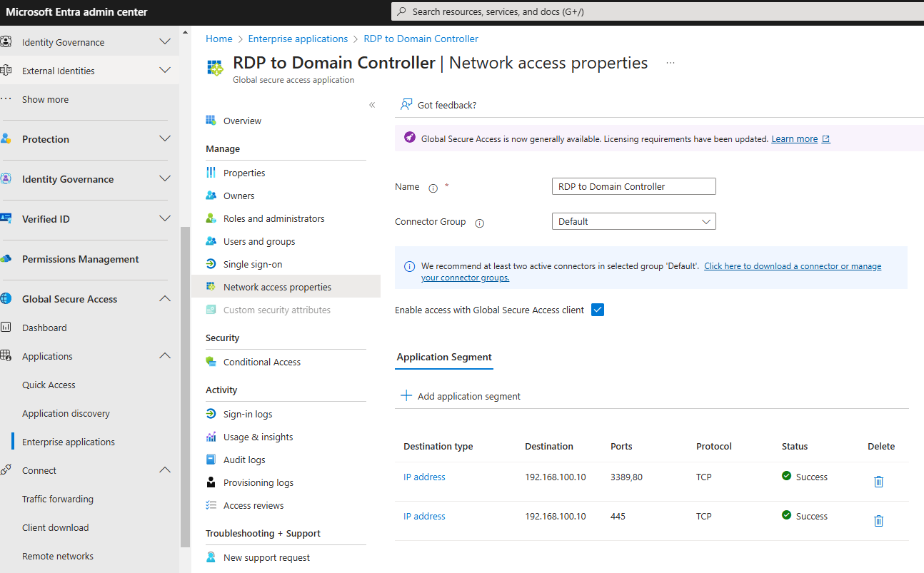
Task: Uncheck Enable access with Global Secure Access client
Action: pyautogui.click(x=598, y=310)
